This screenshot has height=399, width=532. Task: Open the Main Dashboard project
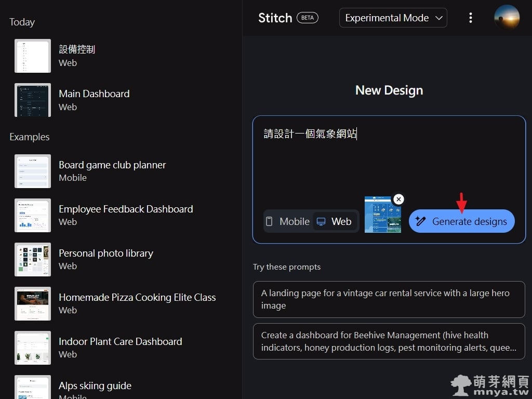pos(94,100)
